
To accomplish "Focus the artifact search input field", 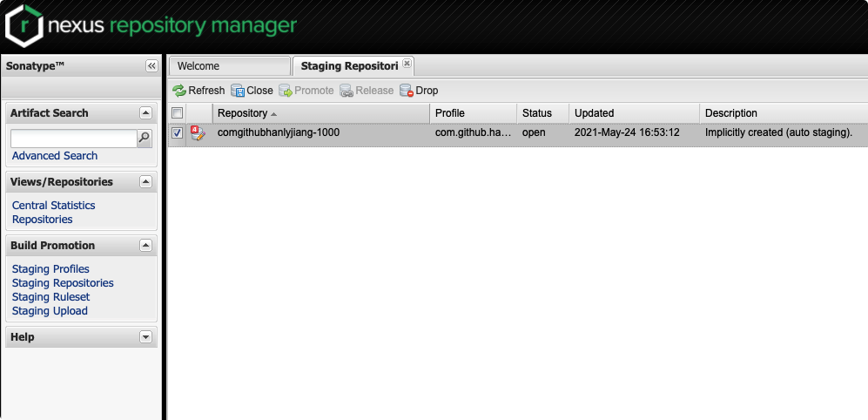I will (x=74, y=139).
